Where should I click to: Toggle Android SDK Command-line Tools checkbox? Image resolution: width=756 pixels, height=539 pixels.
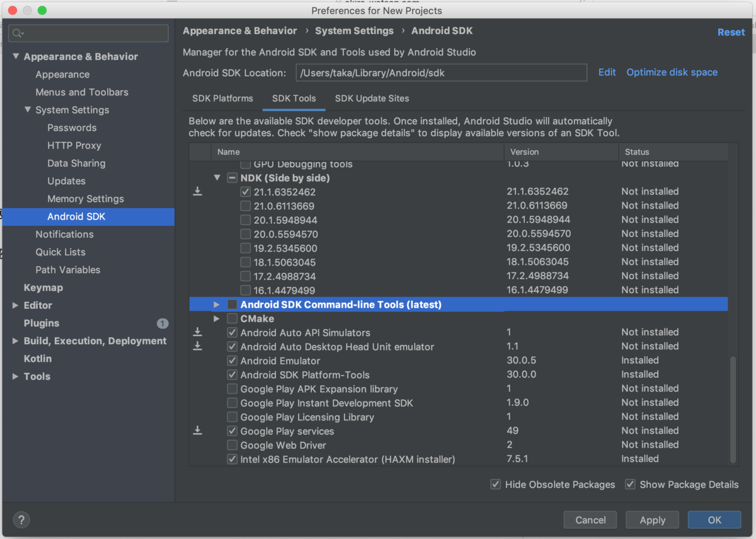tap(232, 304)
